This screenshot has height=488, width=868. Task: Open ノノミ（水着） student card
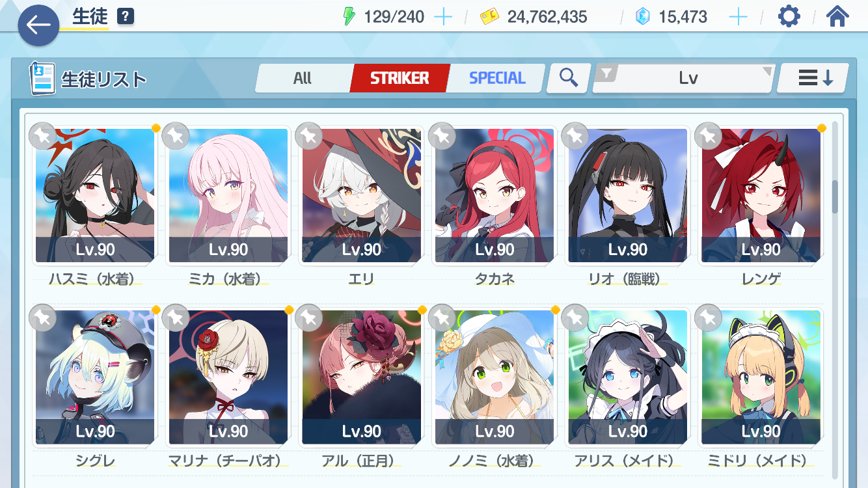click(495, 378)
